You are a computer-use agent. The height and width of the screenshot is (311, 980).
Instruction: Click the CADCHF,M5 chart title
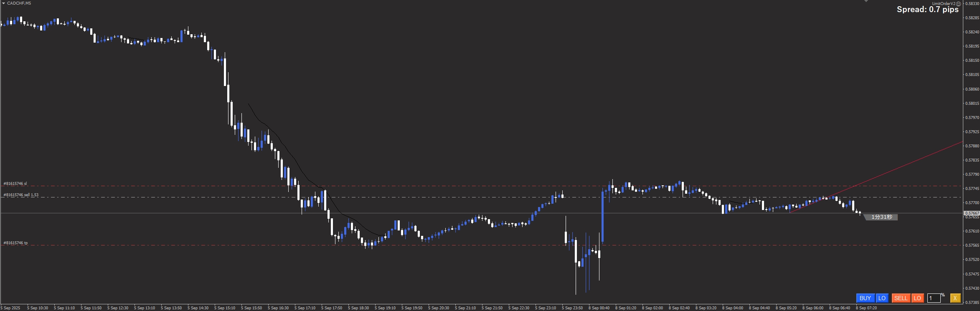coord(19,3)
